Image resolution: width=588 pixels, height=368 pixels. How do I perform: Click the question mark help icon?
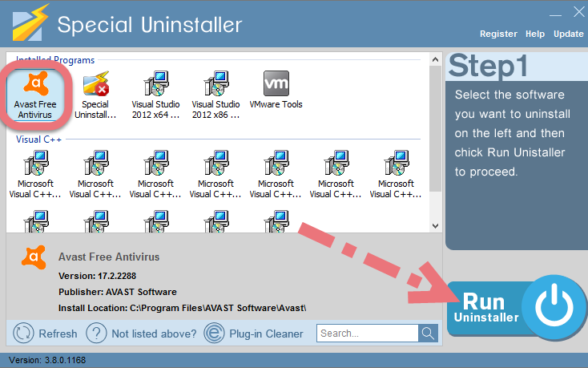click(96, 333)
